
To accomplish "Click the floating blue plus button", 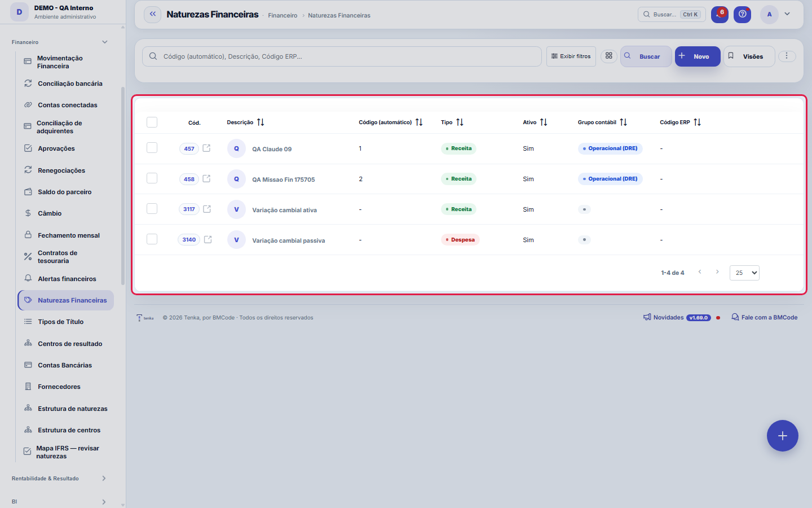I will pyautogui.click(x=782, y=436).
